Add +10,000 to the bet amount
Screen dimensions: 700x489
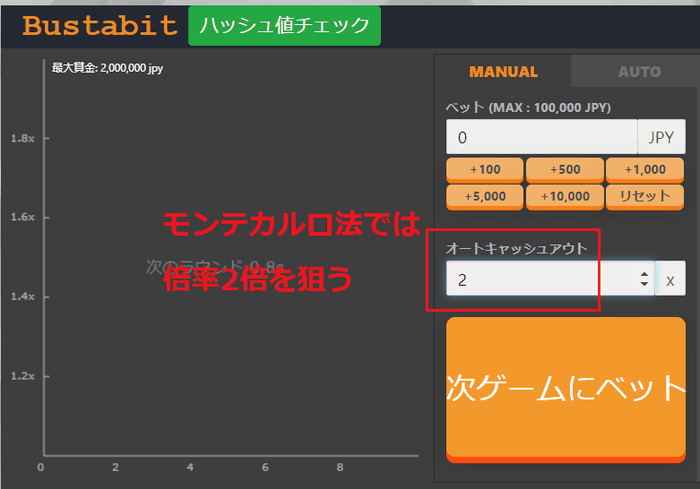(x=565, y=196)
